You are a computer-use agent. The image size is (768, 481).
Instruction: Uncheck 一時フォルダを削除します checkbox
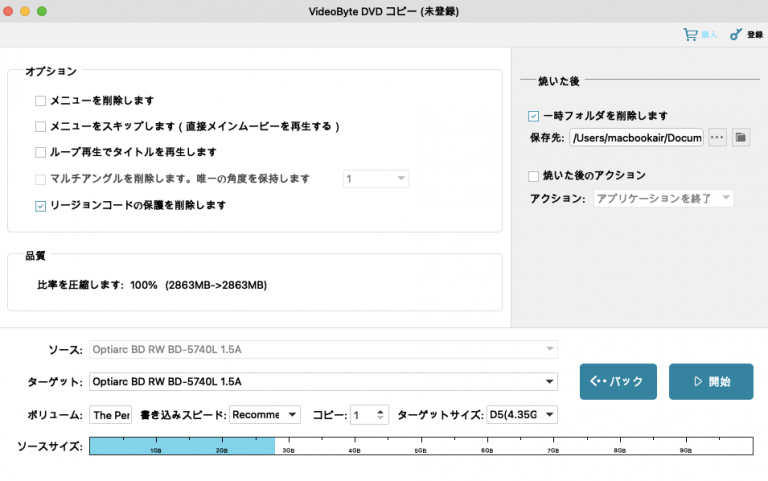point(534,116)
